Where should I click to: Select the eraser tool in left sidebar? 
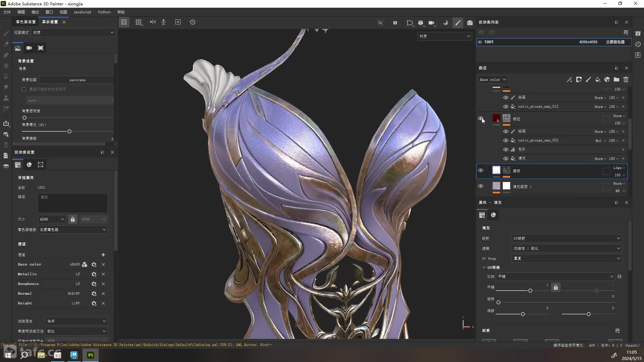coord(6,44)
